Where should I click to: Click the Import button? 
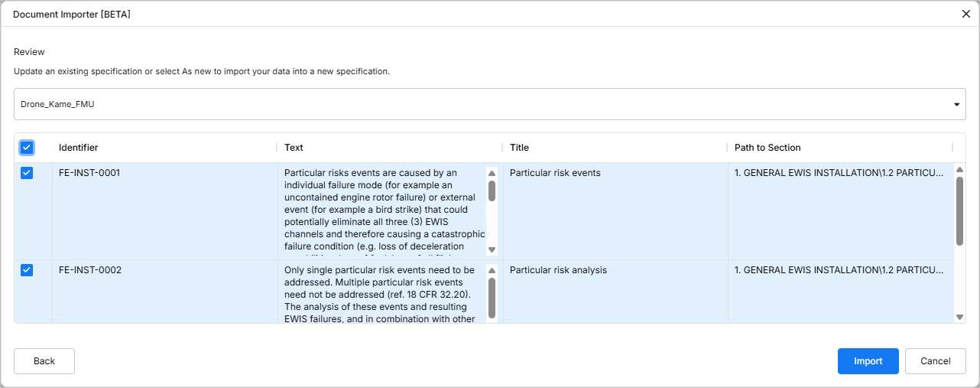868,361
